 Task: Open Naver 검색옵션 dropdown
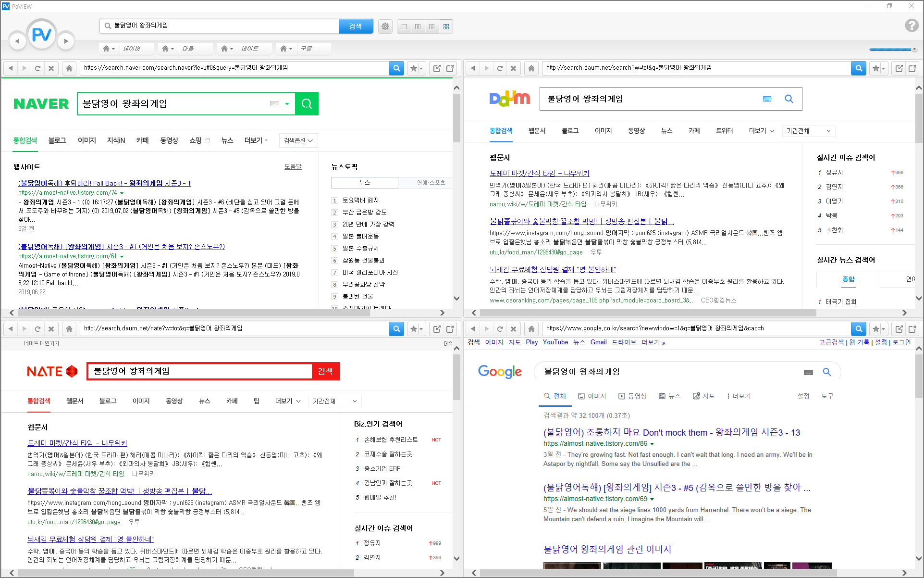click(298, 140)
